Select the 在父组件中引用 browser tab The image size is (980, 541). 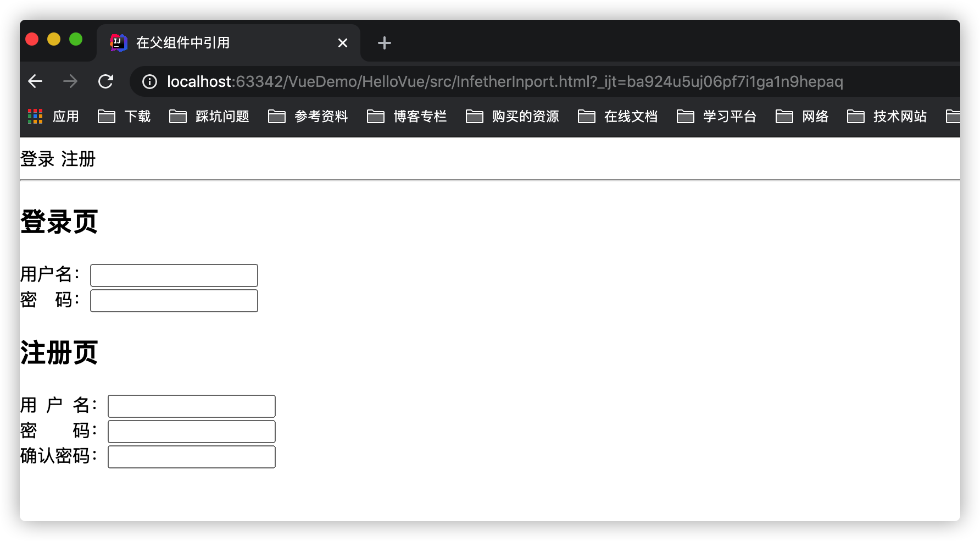pos(229,43)
